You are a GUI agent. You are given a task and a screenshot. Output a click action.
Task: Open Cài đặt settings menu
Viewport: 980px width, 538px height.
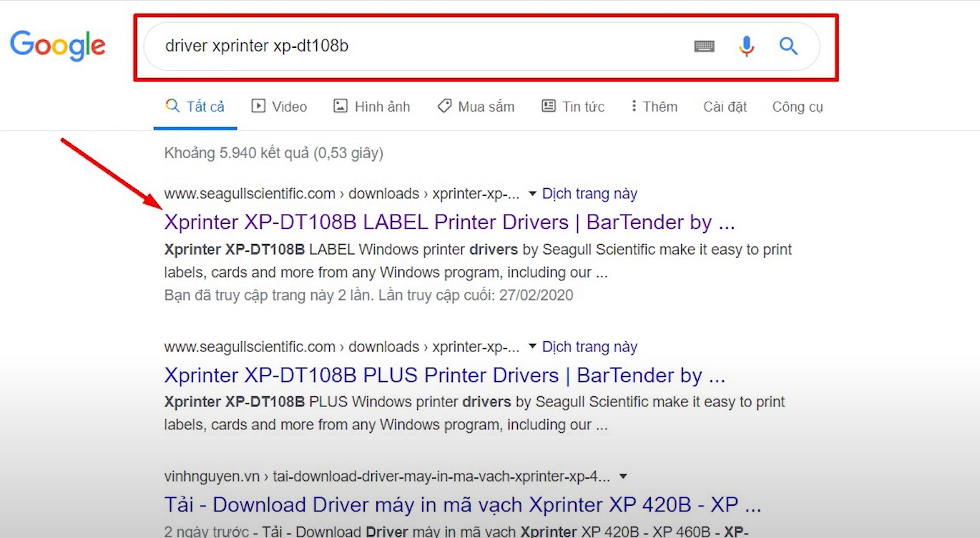tap(725, 107)
